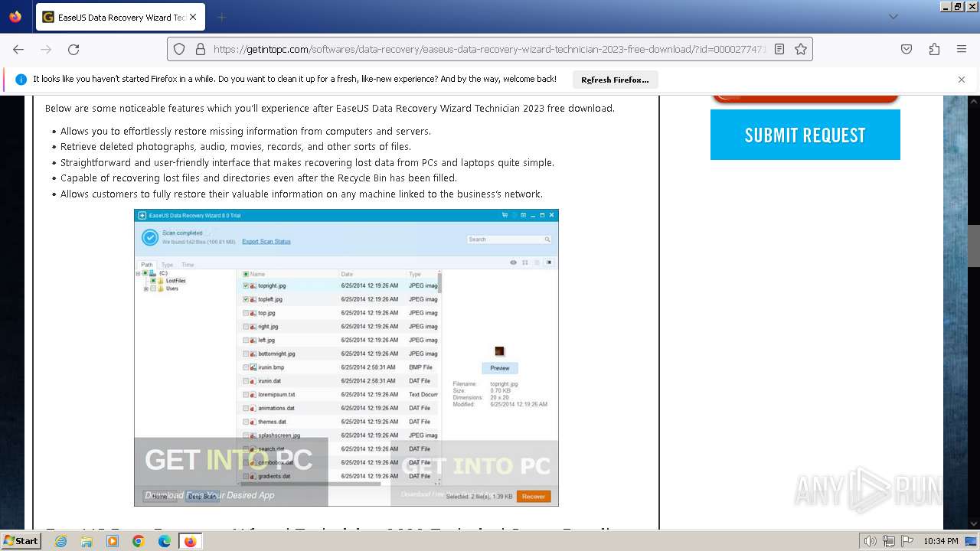
Task: Launch Internet Explorer from the taskbar
Action: click(60, 541)
